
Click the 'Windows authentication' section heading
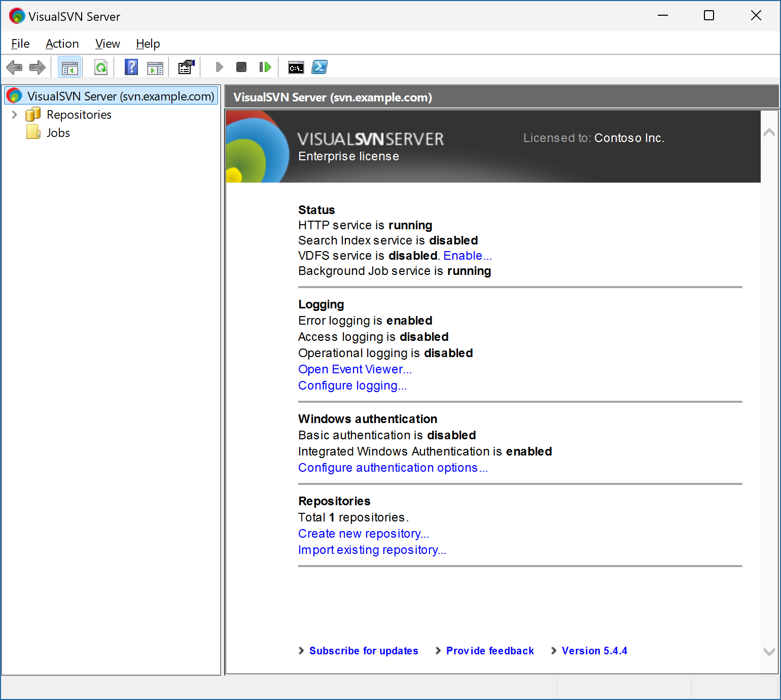coord(368,419)
